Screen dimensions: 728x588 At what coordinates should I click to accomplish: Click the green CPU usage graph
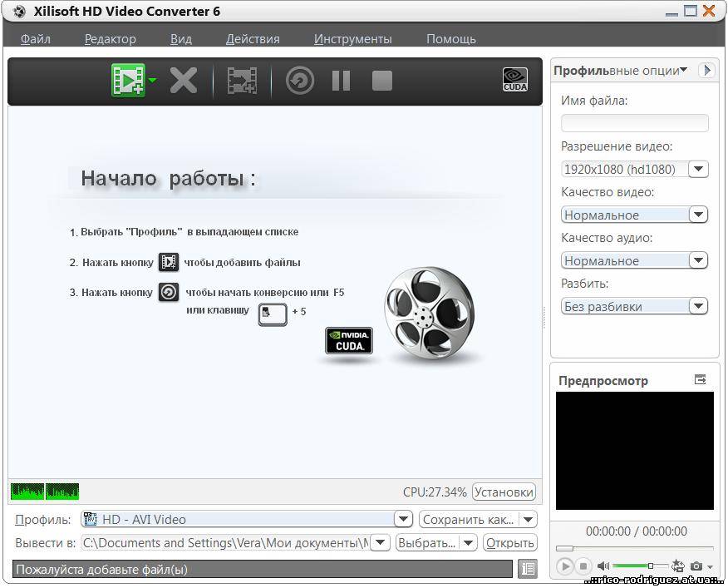[x=45, y=492]
